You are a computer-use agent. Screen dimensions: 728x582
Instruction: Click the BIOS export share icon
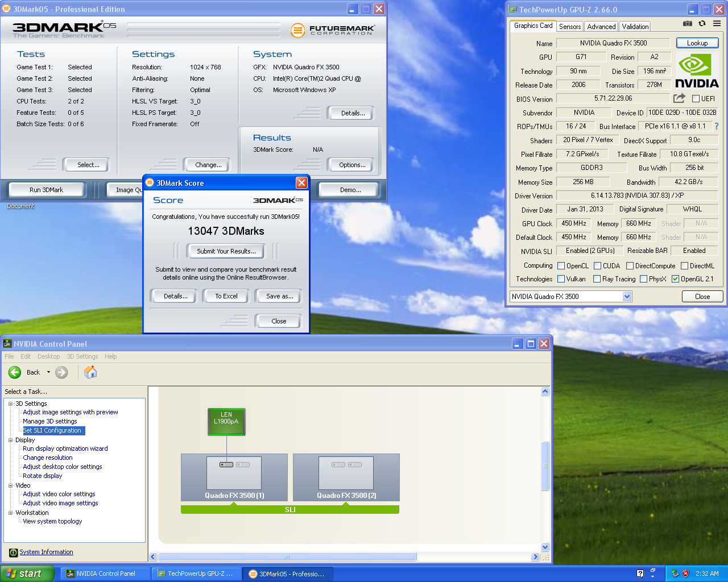[x=679, y=98]
